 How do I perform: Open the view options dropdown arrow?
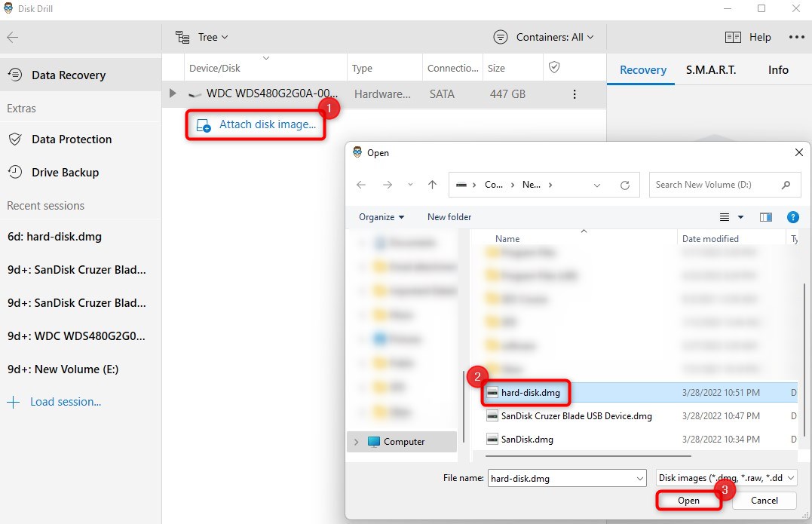point(740,217)
